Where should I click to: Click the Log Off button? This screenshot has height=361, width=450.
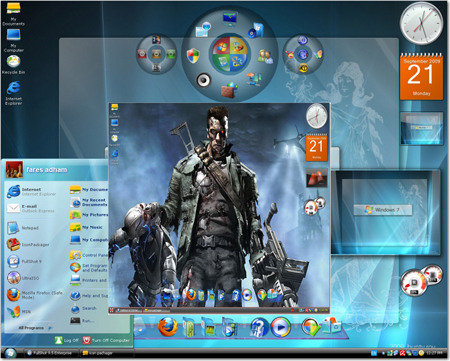tap(66, 340)
